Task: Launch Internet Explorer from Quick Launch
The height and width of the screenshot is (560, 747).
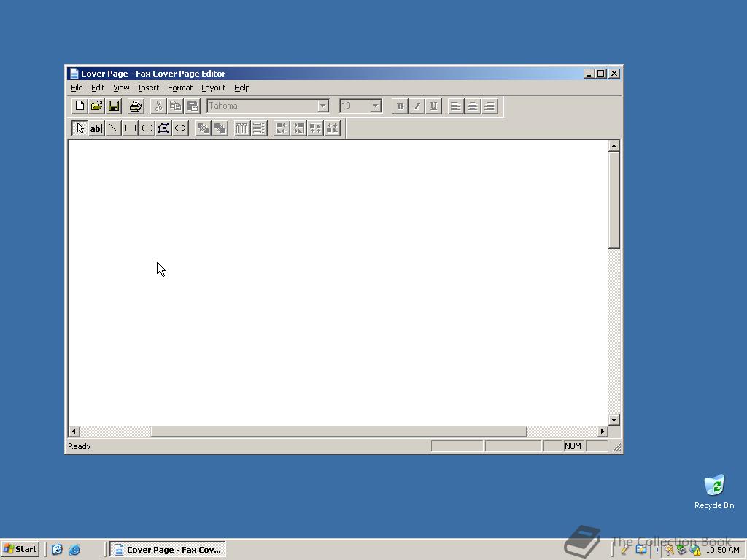Action: coord(74,550)
